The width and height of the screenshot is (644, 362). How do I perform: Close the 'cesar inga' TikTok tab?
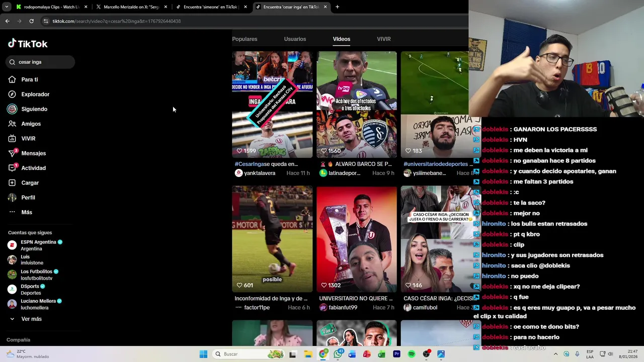[x=326, y=7]
